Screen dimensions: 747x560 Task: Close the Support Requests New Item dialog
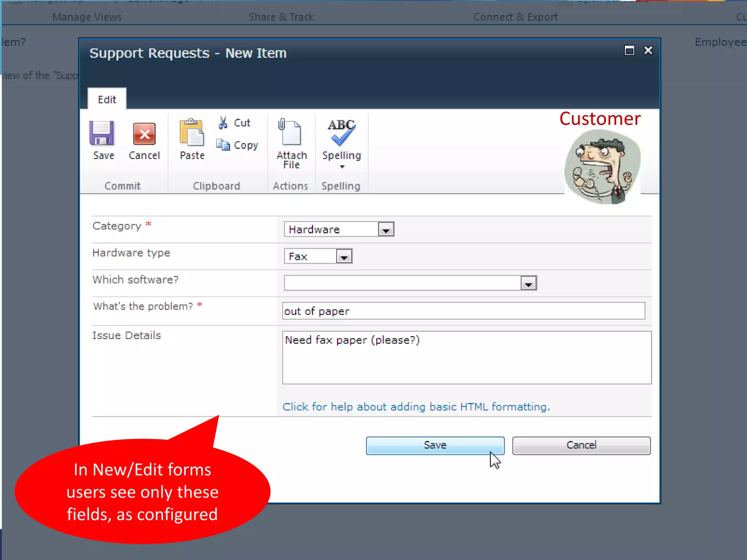click(648, 50)
